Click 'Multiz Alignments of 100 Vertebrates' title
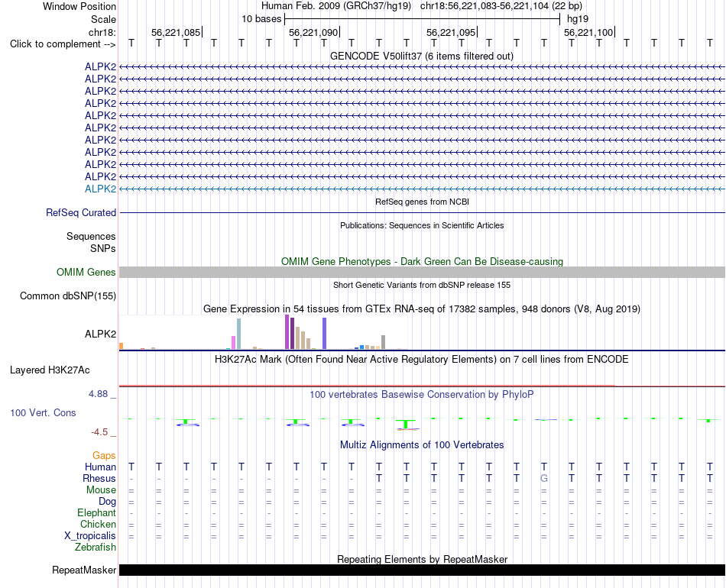The width and height of the screenshot is (726, 588). tap(422, 445)
